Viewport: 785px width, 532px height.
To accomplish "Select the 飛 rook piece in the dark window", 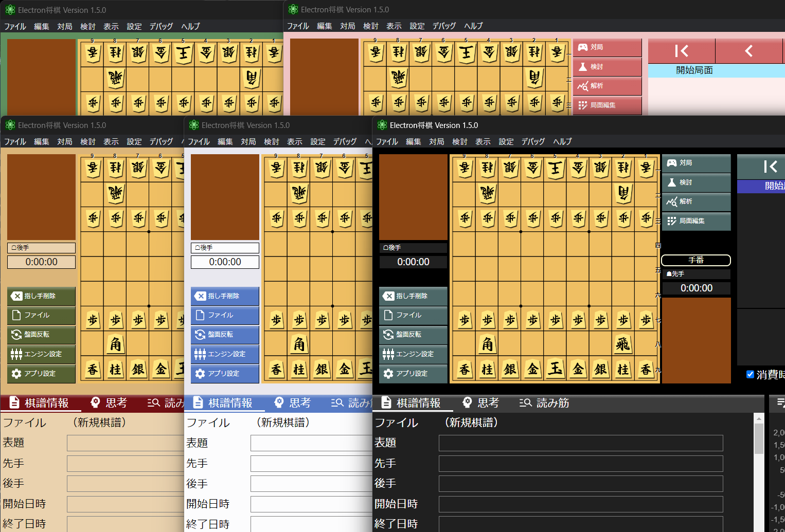I will pos(623,344).
